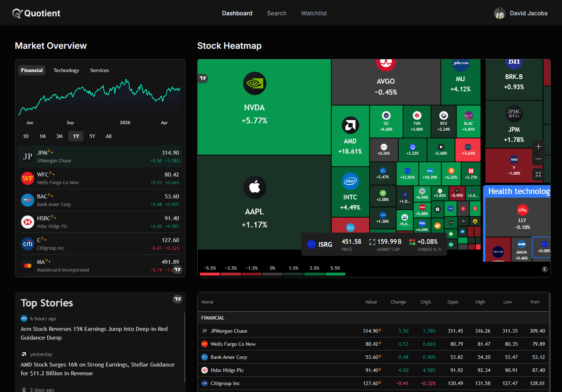The width and height of the screenshot is (562, 392).
Task: Click the −13.63% red heatmap tile
Action: point(468,150)
